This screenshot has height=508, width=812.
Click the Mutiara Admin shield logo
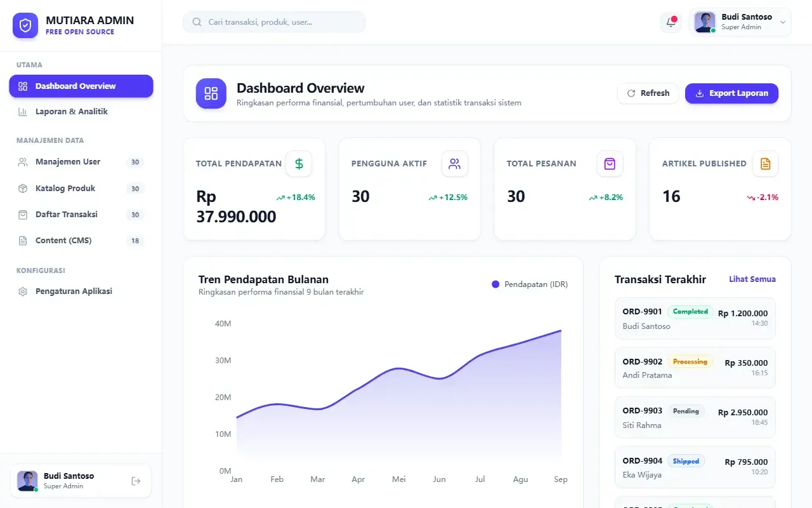point(25,25)
